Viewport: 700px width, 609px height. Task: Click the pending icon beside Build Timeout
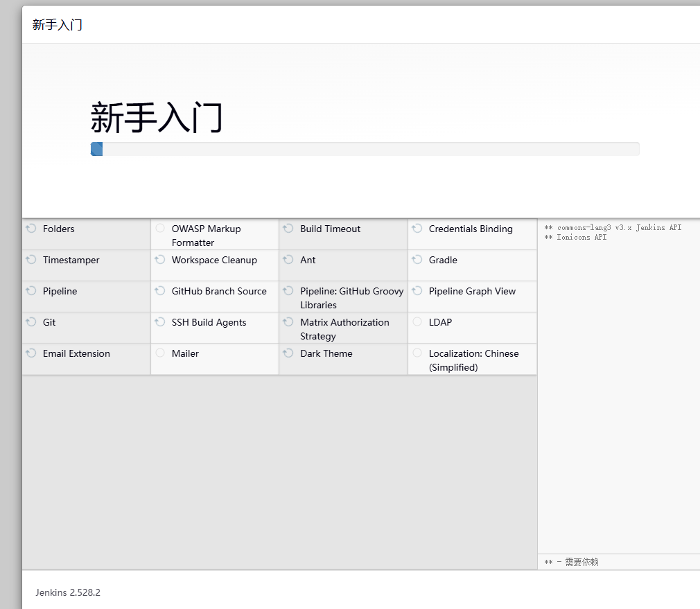click(x=288, y=229)
